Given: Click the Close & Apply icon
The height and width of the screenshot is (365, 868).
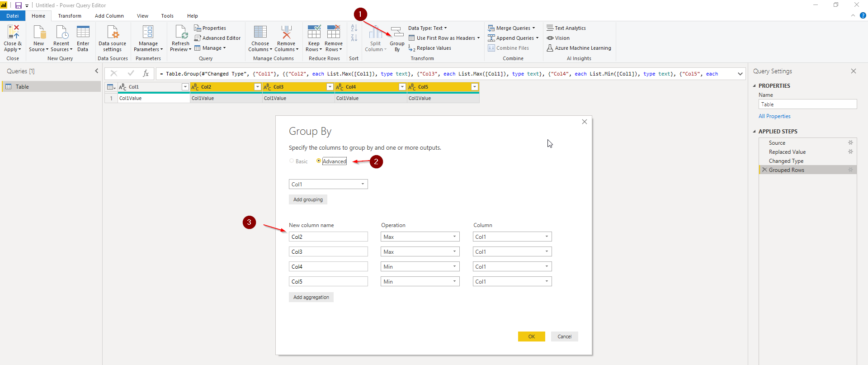Looking at the screenshot, I should (13, 32).
